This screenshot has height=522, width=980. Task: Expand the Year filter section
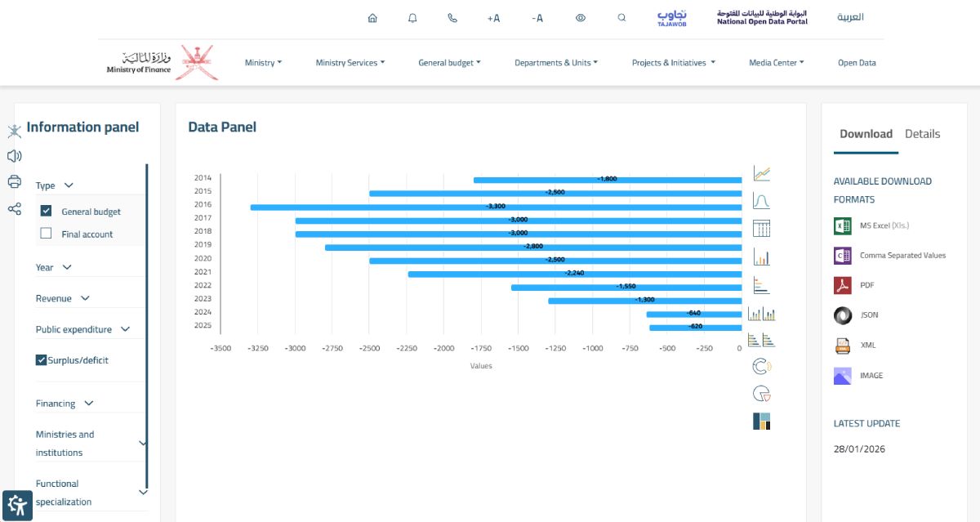click(x=54, y=267)
